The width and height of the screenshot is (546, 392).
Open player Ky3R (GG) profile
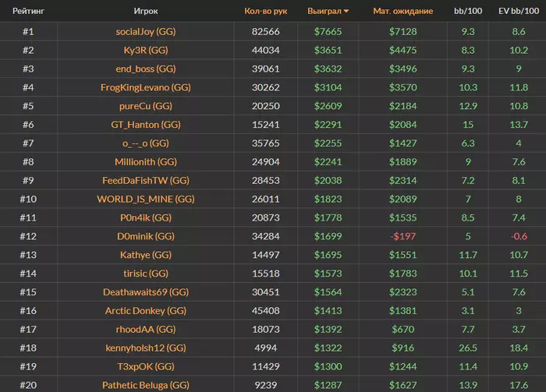(146, 50)
